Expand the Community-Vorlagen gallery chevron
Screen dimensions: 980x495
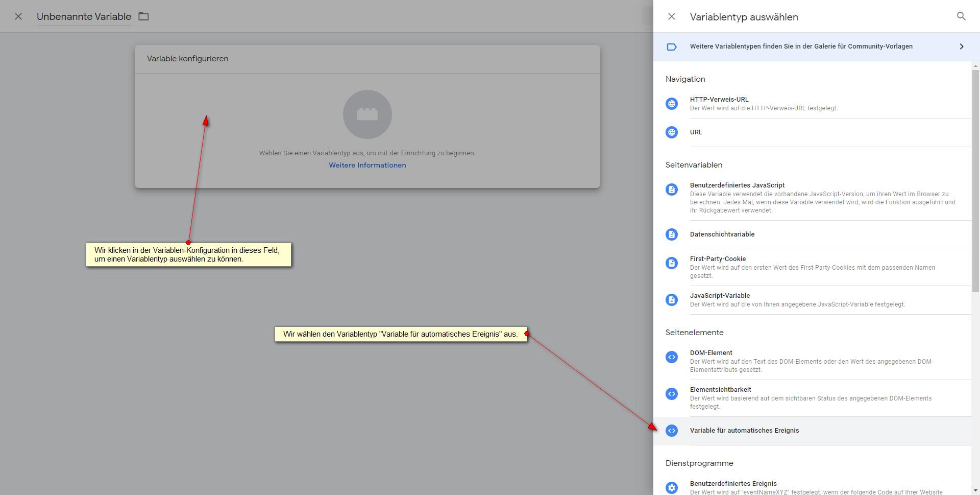[x=962, y=46]
